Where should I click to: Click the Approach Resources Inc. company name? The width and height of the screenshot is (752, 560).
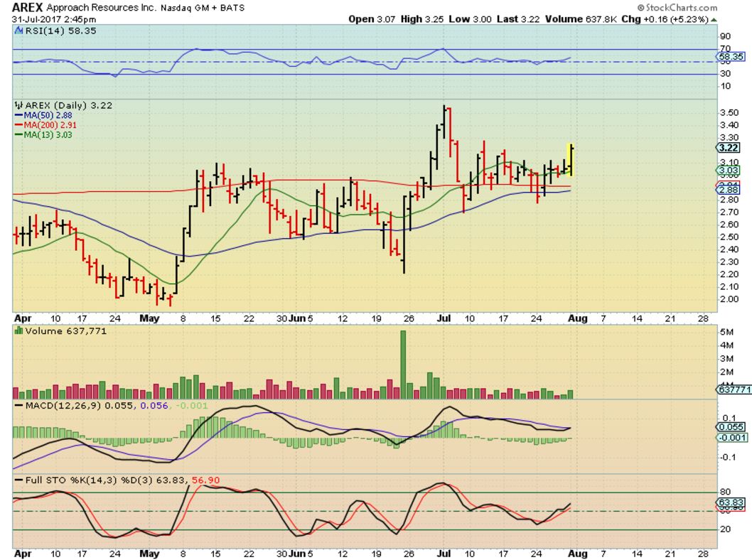coord(102,8)
